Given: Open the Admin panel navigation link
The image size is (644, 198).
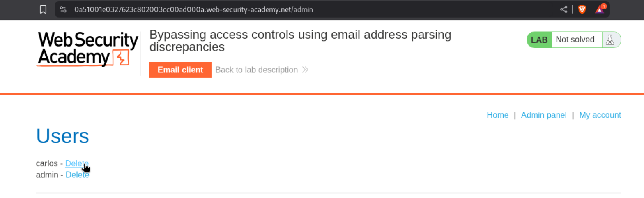Looking at the screenshot, I should (x=543, y=115).
